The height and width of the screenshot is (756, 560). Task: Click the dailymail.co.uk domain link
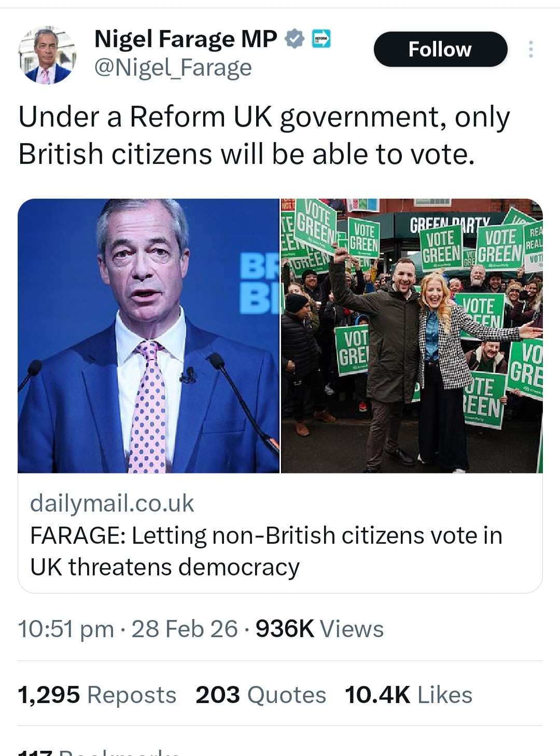(112, 503)
